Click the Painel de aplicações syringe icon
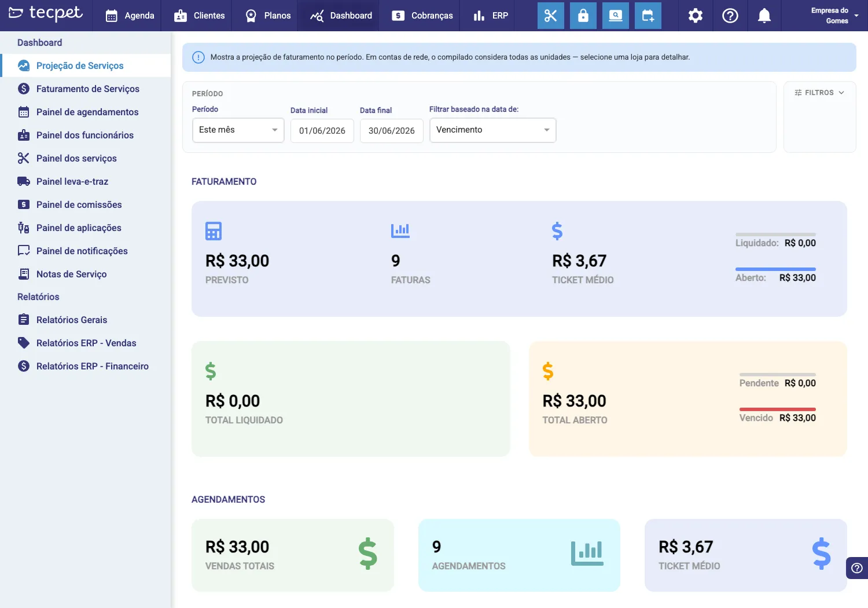868x608 pixels. tap(24, 228)
